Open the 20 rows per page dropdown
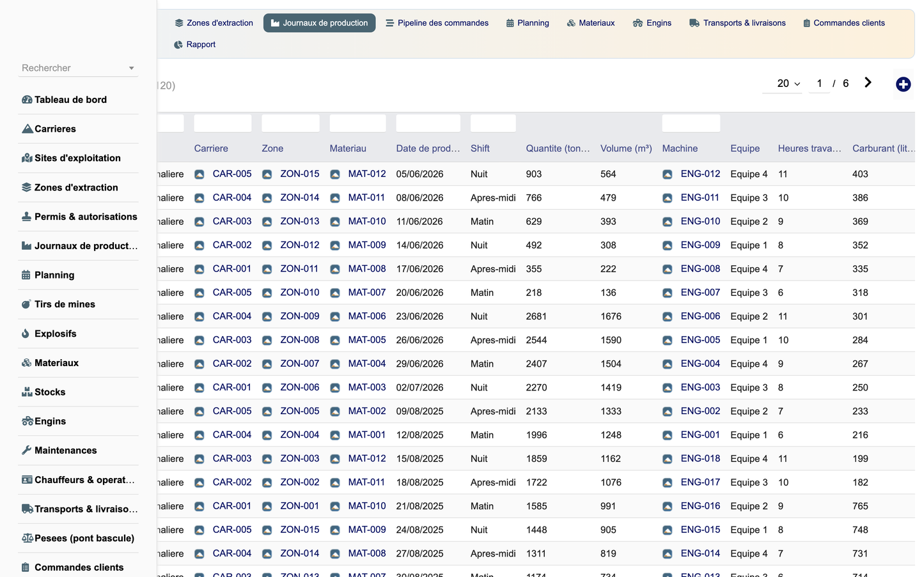 [x=782, y=84]
